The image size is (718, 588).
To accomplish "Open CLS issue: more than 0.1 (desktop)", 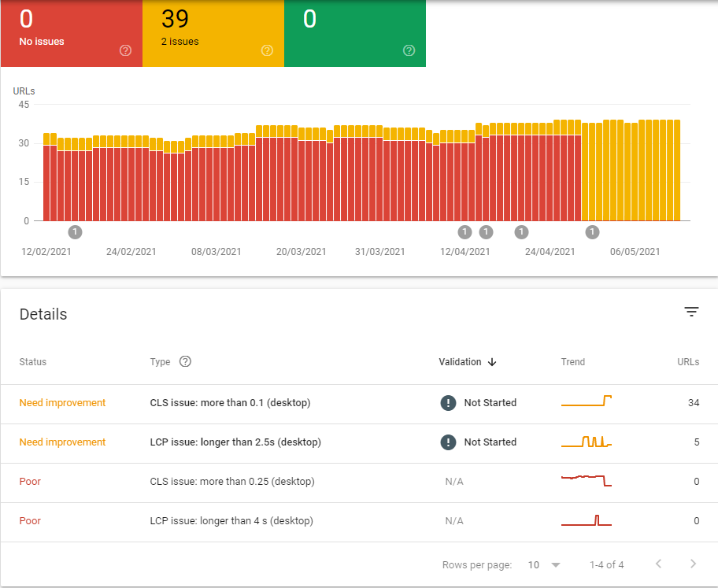I will pos(231,402).
